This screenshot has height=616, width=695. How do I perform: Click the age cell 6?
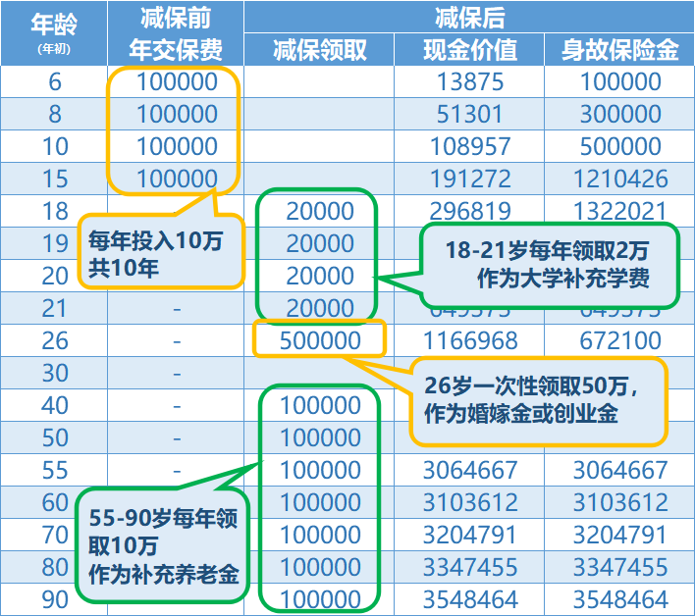[x=55, y=82]
